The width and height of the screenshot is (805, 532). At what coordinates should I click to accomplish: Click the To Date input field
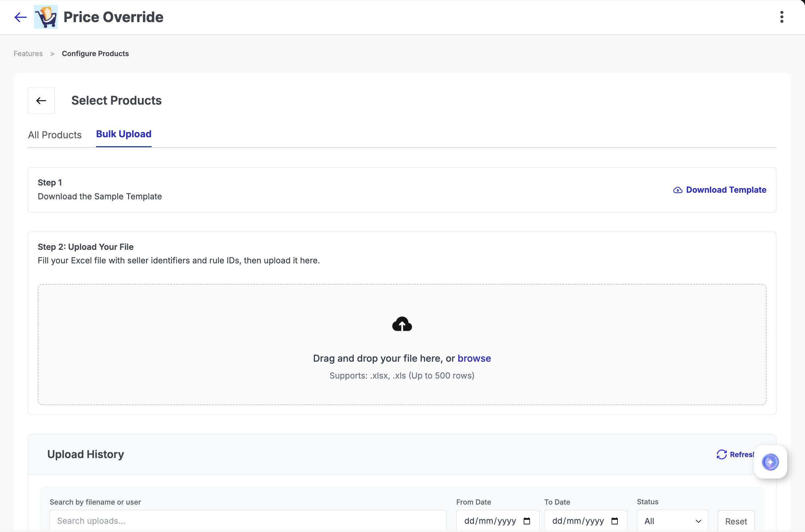pos(585,521)
